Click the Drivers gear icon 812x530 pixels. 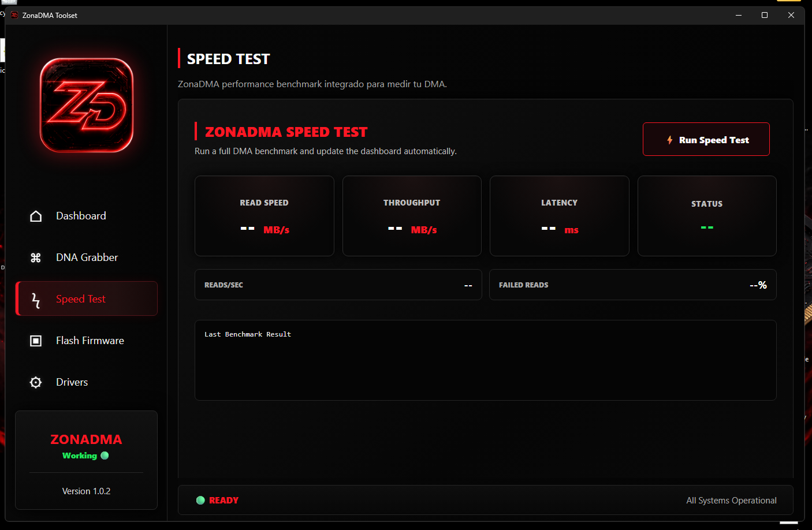[x=36, y=382]
